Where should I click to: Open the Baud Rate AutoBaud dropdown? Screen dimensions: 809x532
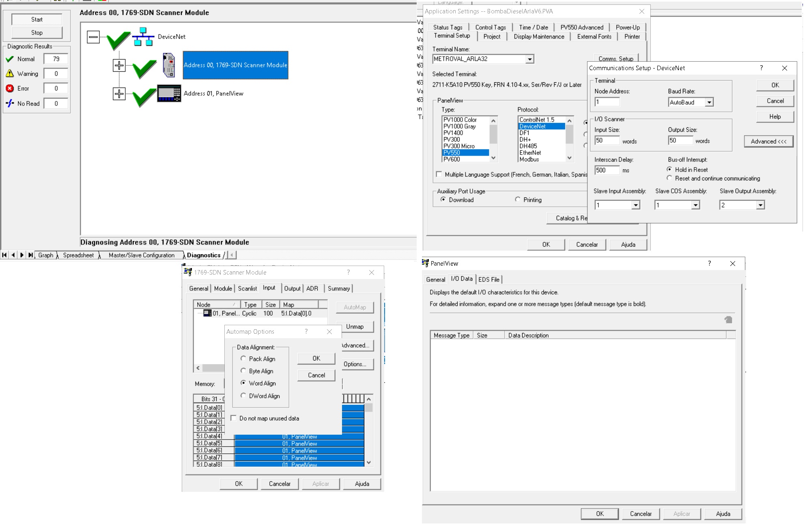click(x=709, y=103)
